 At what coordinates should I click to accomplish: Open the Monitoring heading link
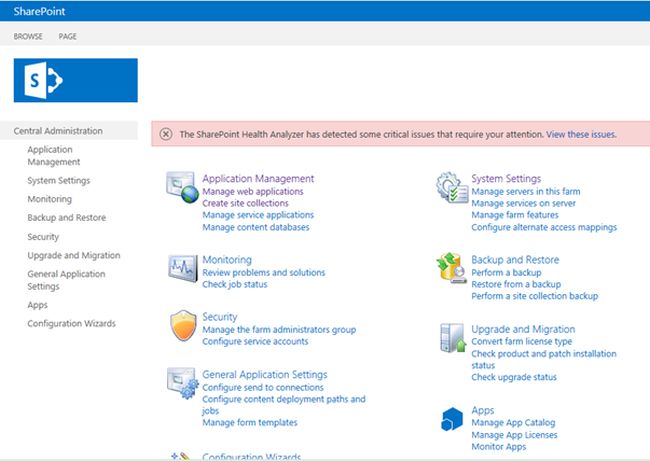pyautogui.click(x=227, y=260)
